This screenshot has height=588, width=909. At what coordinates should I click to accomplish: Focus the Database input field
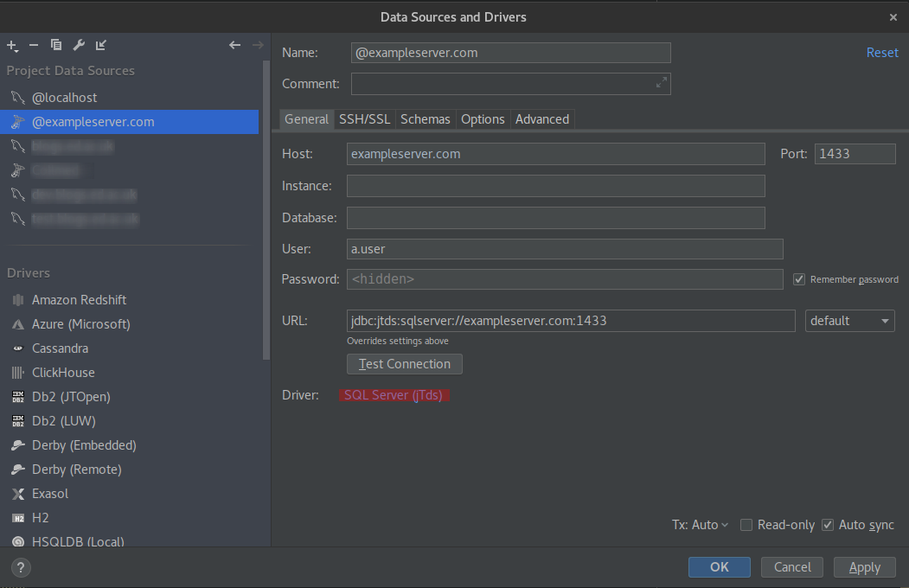(556, 218)
